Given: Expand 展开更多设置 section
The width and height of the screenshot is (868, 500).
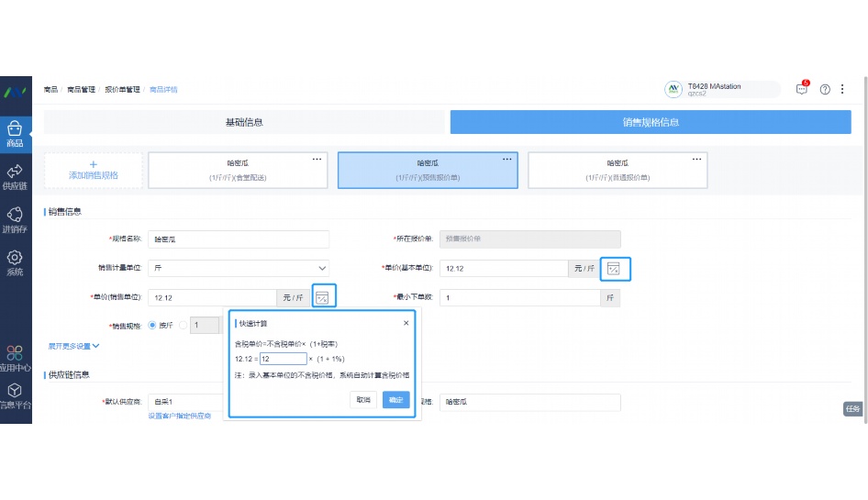Looking at the screenshot, I should (74, 346).
